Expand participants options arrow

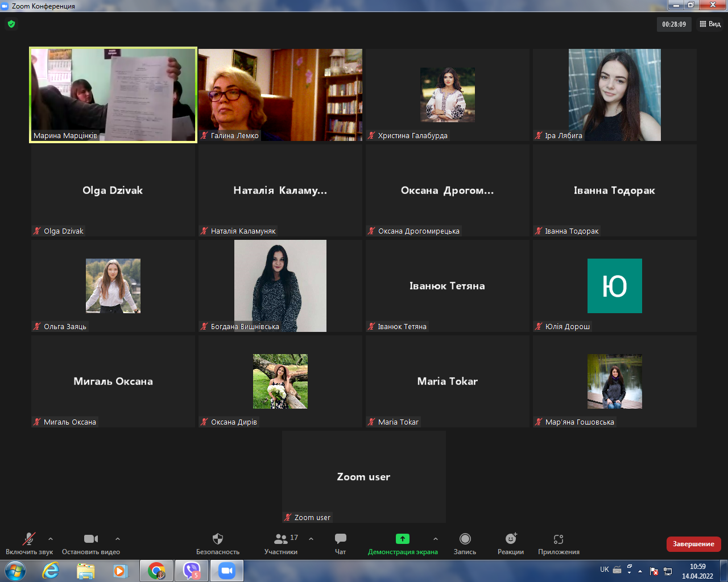click(x=311, y=538)
